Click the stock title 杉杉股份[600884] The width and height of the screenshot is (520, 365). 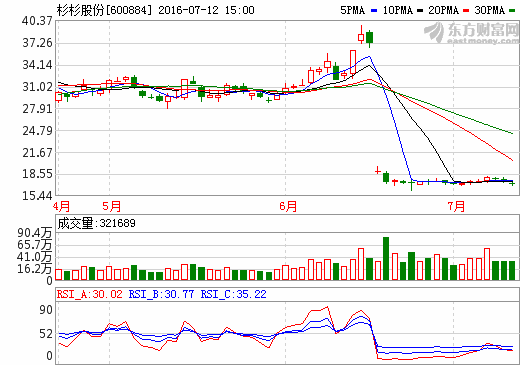[x=104, y=10]
